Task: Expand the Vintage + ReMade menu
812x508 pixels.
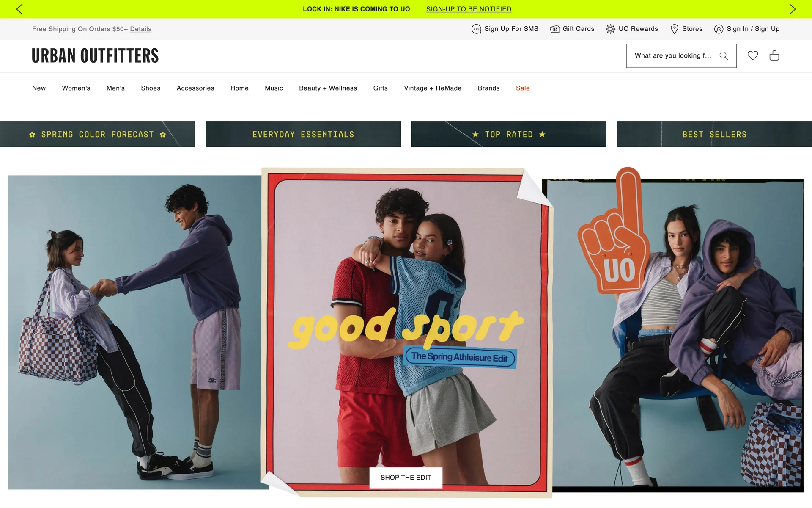Action: [432, 88]
